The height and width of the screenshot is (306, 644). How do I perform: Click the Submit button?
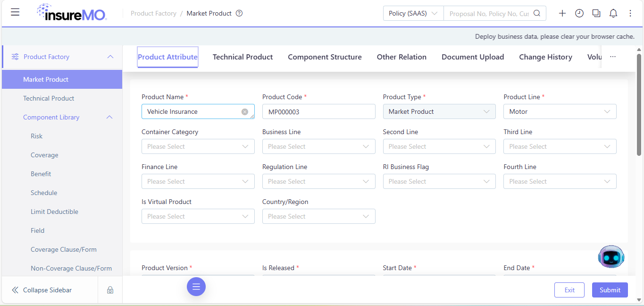point(610,290)
